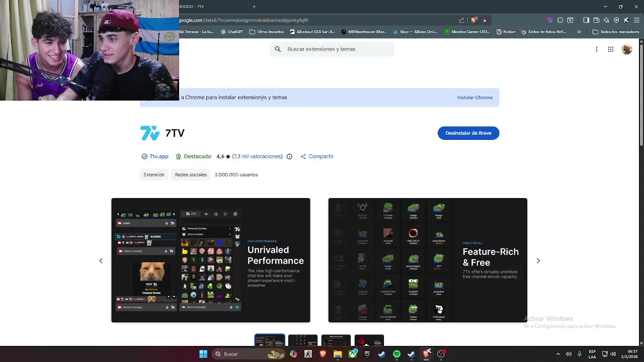The image size is (644, 362).
Task: Open the browser hamburger main menu
Action: pos(636,20)
